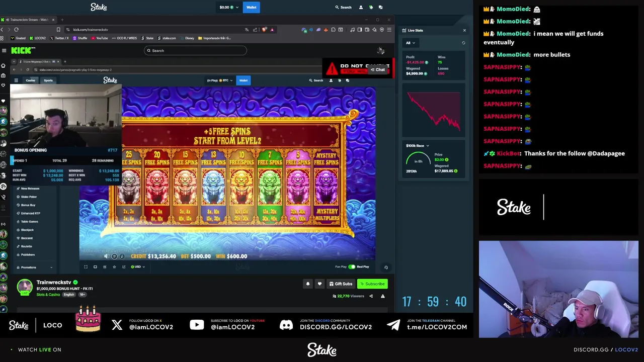Toggle Fun Play / Real Play switch
The width and height of the screenshot is (644, 362).
coord(352,267)
